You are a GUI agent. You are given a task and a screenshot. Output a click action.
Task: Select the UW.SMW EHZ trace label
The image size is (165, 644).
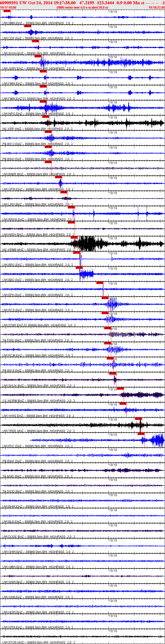pyautogui.click(x=38, y=23)
